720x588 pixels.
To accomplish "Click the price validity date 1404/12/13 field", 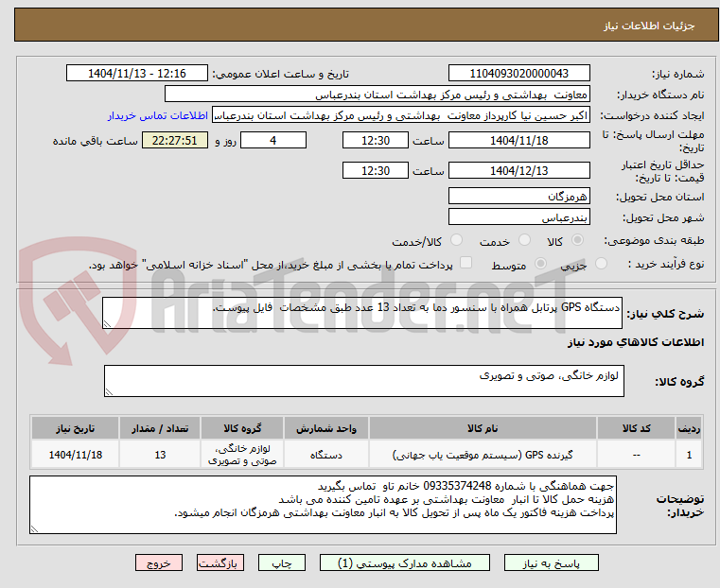I will 518,170.
